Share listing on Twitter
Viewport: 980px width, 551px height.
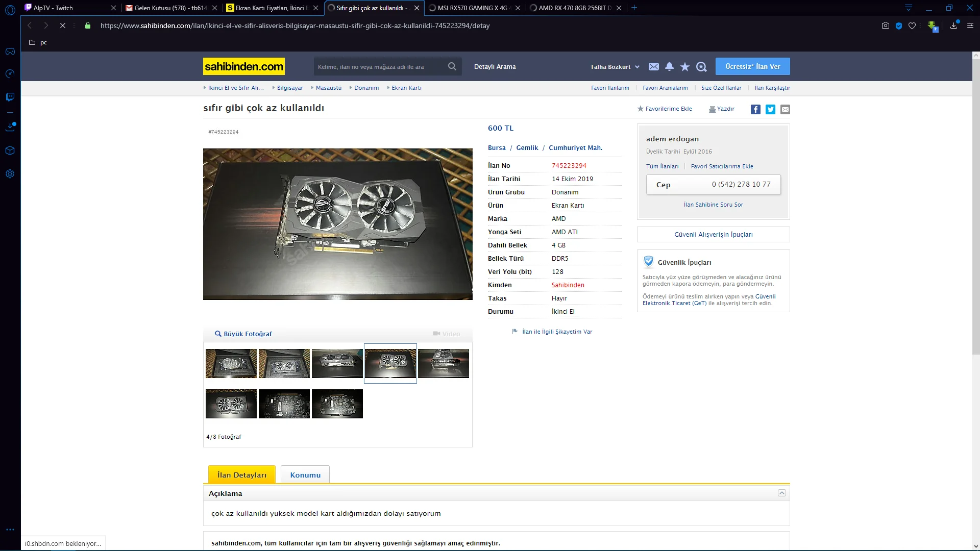tap(770, 109)
